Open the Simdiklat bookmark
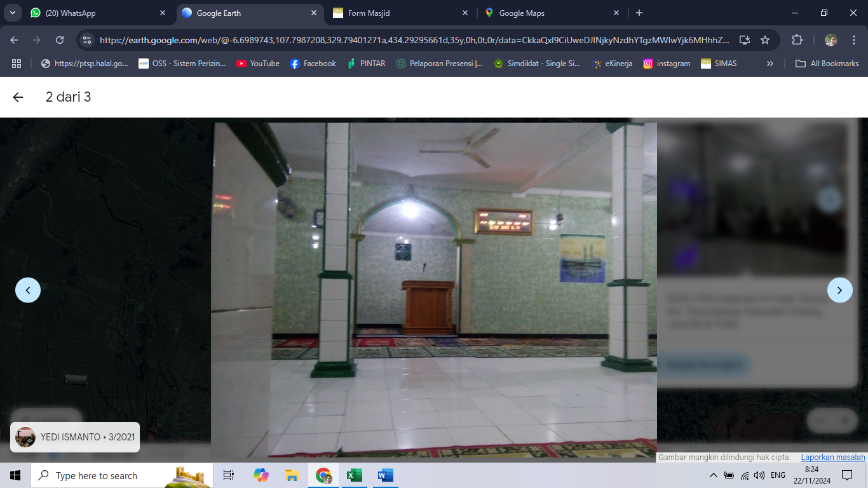 (537, 64)
